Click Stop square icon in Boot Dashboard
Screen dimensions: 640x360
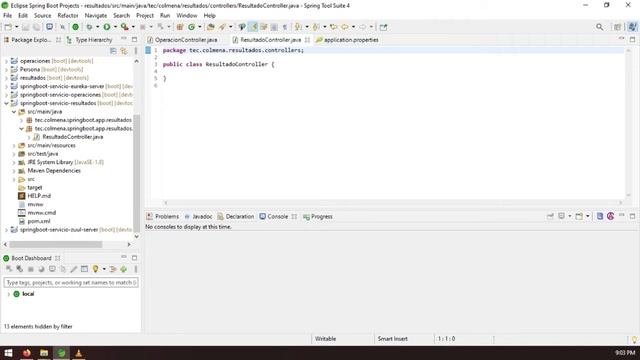[x=31, y=269]
